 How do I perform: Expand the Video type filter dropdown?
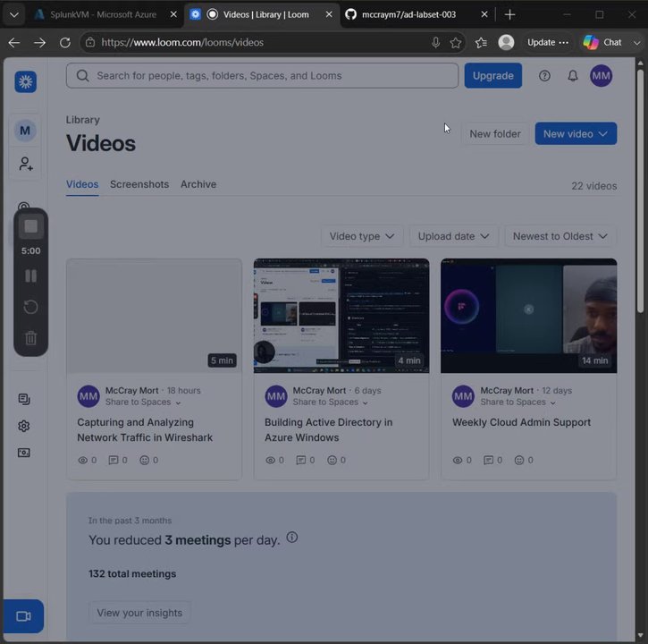[x=362, y=236]
